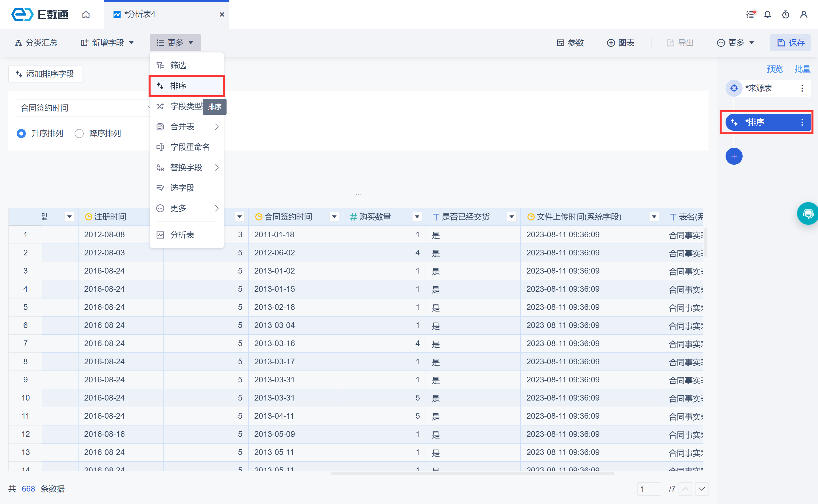The width and height of the screenshot is (818, 504).
Task: Open the user profile icon
Action: (803, 14)
